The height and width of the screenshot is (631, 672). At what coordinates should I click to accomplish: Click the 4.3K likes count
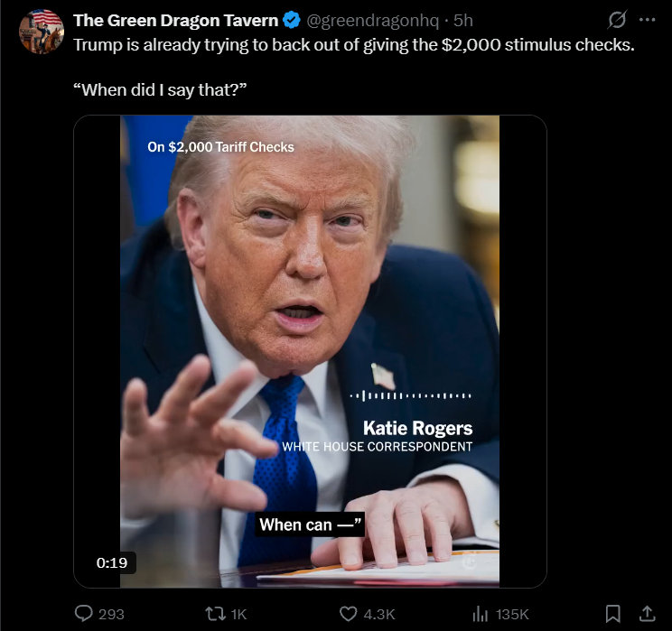(x=379, y=614)
